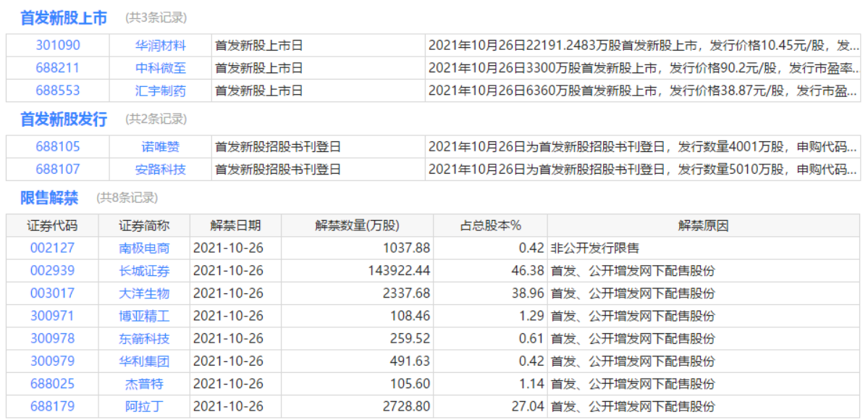Click unlock quantity 105.60

click(x=410, y=383)
